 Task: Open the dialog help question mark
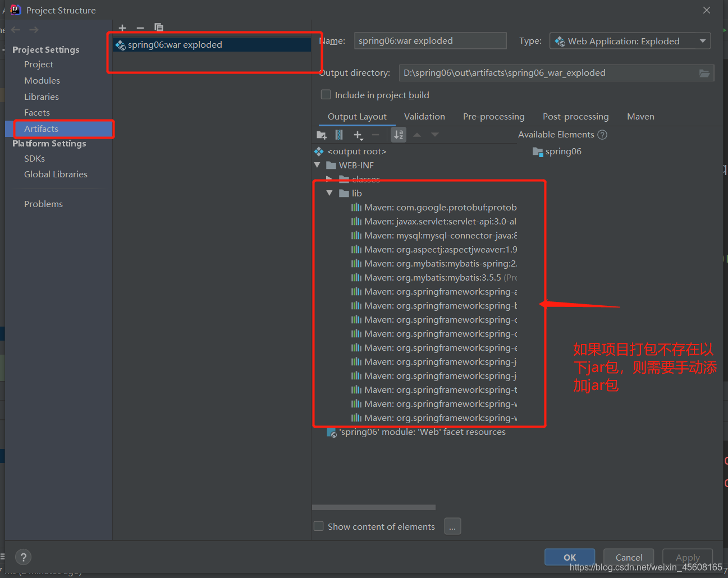[23, 557]
